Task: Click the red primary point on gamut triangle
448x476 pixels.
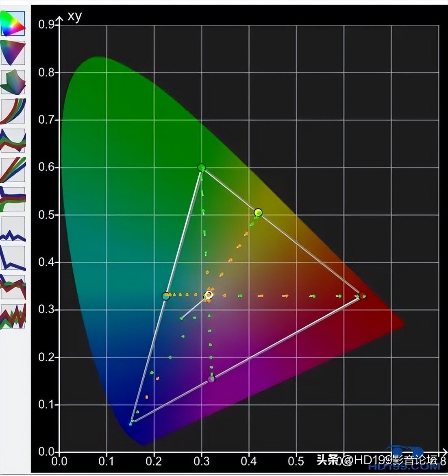Action: (x=363, y=296)
